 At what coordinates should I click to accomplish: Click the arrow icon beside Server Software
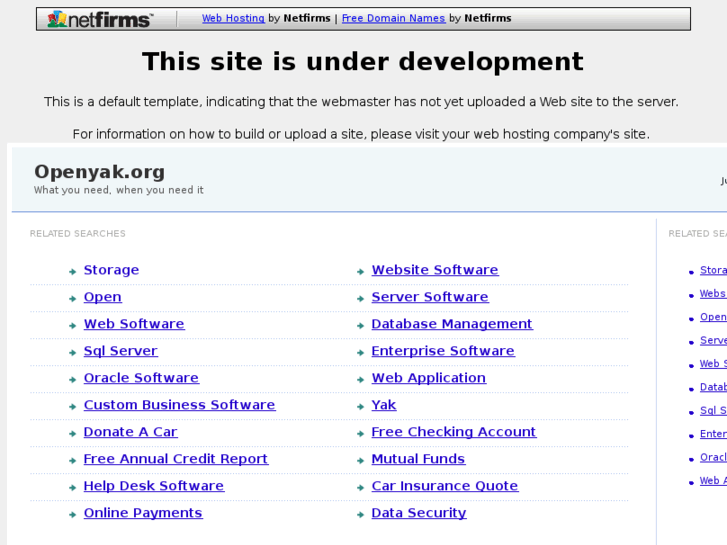(x=360, y=299)
